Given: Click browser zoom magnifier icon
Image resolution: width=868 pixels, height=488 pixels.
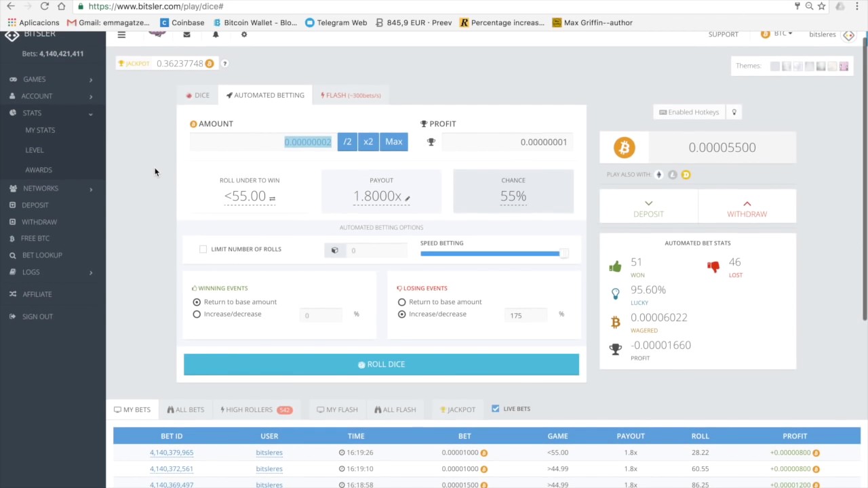Looking at the screenshot, I should click(x=809, y=6).
